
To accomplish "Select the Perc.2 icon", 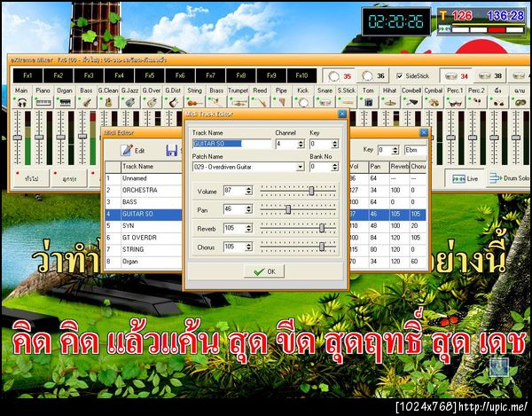I will [477, 102].
